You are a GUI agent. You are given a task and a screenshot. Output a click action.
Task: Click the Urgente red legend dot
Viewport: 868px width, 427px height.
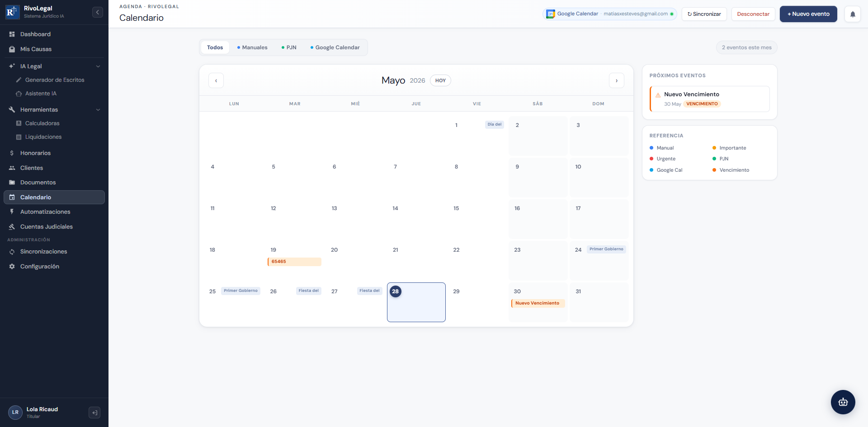click(x=651, y=159)
